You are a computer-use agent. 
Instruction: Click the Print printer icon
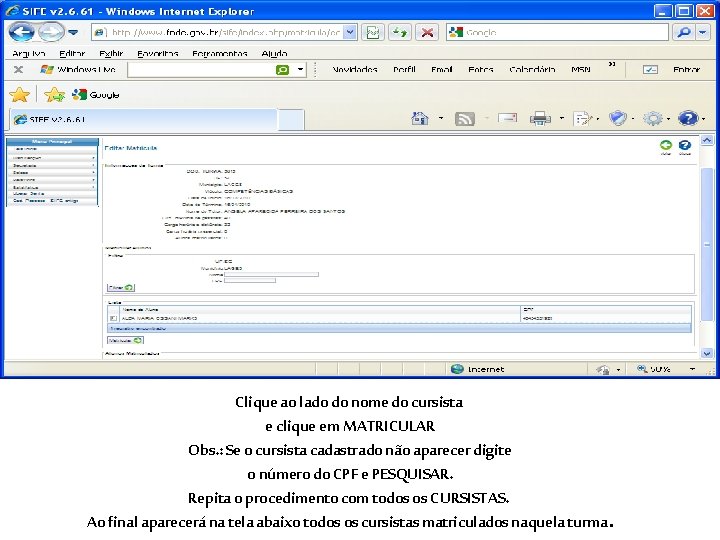coord(540,119)
